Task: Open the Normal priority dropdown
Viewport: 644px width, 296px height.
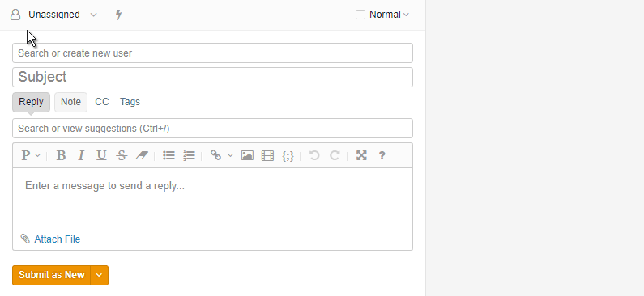Action: click(x=389, y=15)
